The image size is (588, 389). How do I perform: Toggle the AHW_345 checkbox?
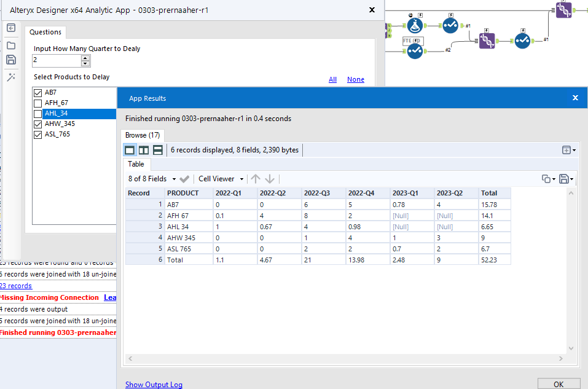click(x=38, y=124)
